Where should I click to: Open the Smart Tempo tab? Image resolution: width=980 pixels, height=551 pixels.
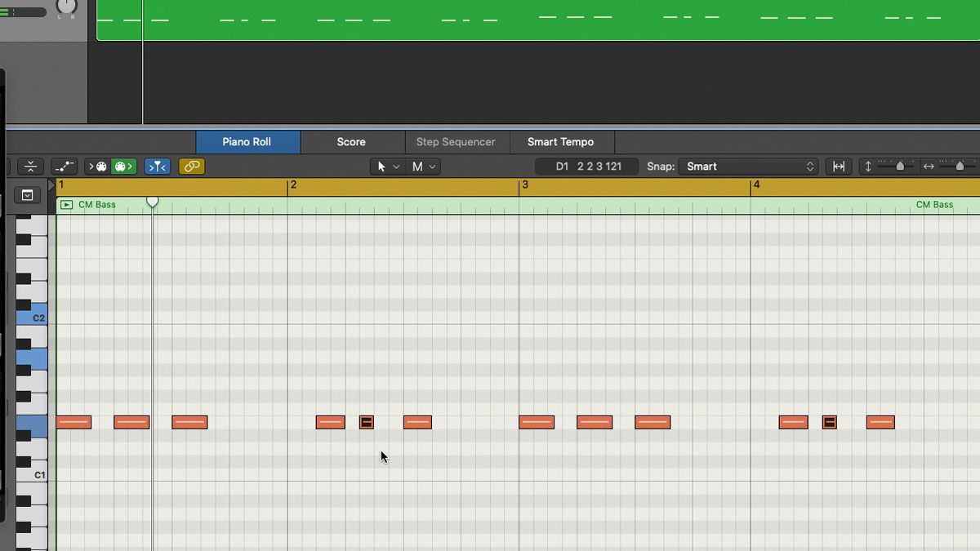[561, 141]
